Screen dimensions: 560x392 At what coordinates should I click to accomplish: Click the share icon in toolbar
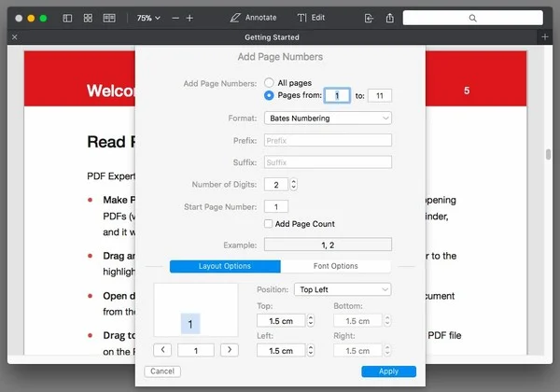tap(389, 18)
